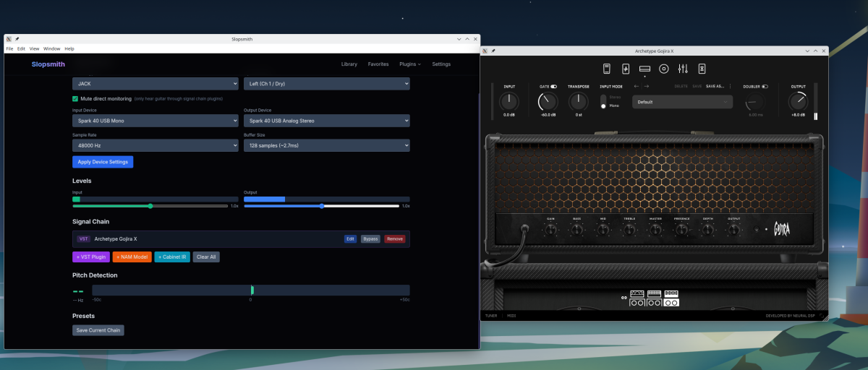Open the preset options three-dot menu
The height and width of the screenshot is (370, 868).
pos(730,86)
